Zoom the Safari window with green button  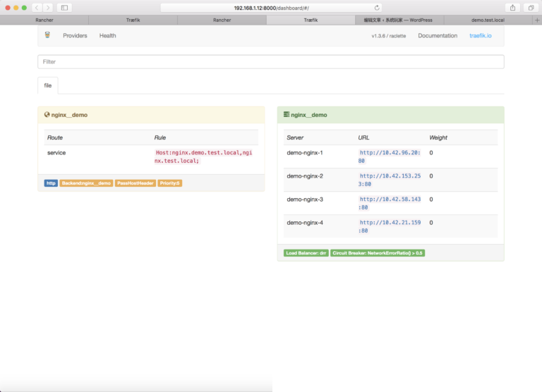tap(24, 8)
